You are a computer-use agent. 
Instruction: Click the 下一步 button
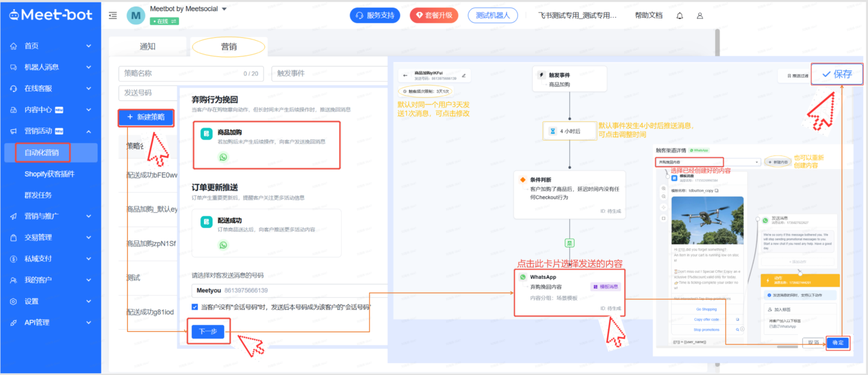coord(208,331)
